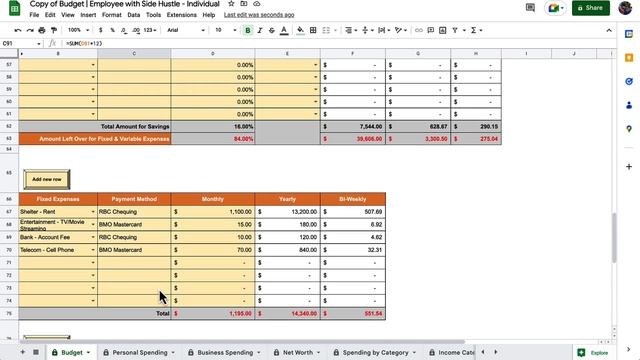
Task: Open functions sigma menu
Action: coord(476,30)
